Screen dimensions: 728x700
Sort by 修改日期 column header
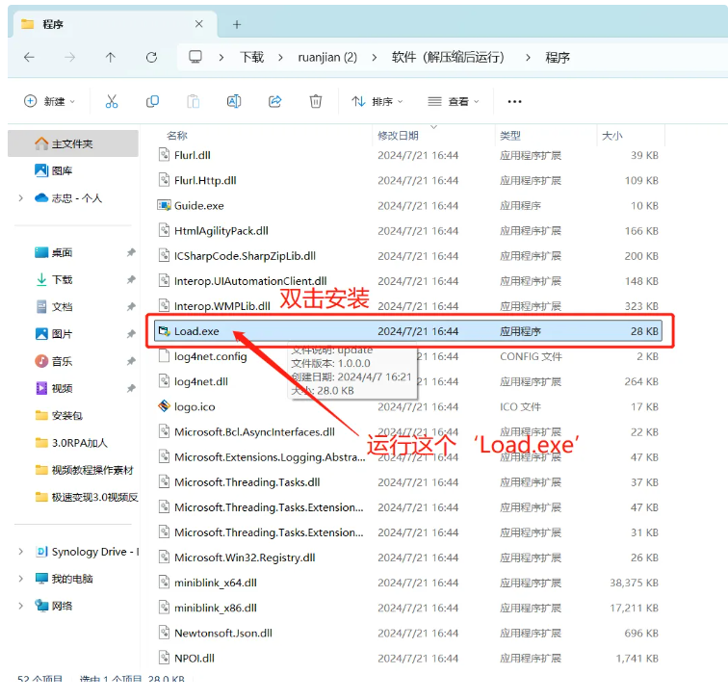pos(398,136)
